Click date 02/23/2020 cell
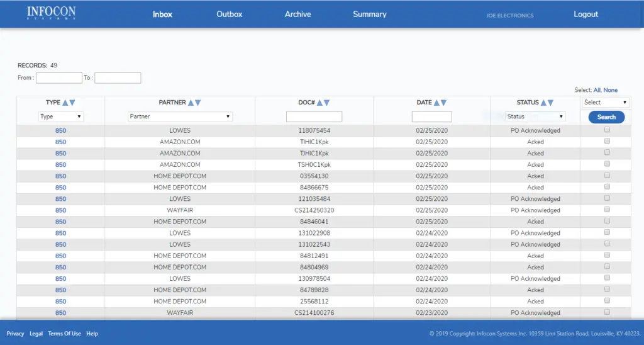Image resolution: width=644 pixels, height=345 pixels. pyautogui.click(x=431, y=313)
